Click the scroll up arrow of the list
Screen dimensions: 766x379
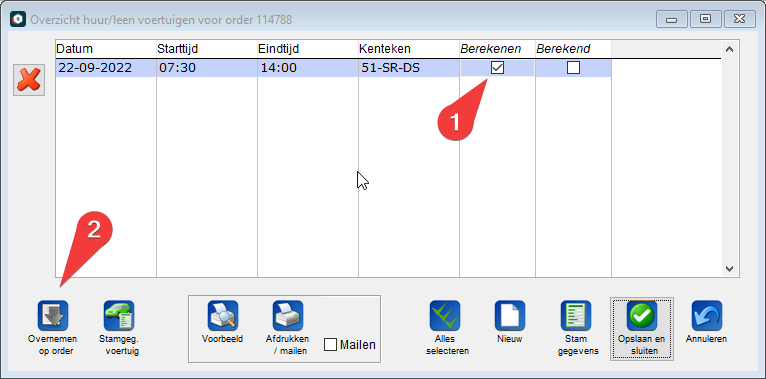click(x=729, y=49)
